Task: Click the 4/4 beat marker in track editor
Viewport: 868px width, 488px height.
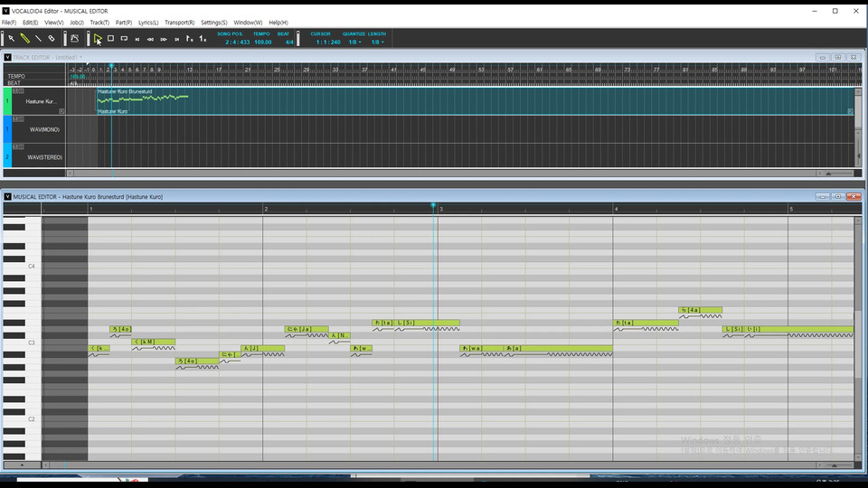Action: [73, 83]
